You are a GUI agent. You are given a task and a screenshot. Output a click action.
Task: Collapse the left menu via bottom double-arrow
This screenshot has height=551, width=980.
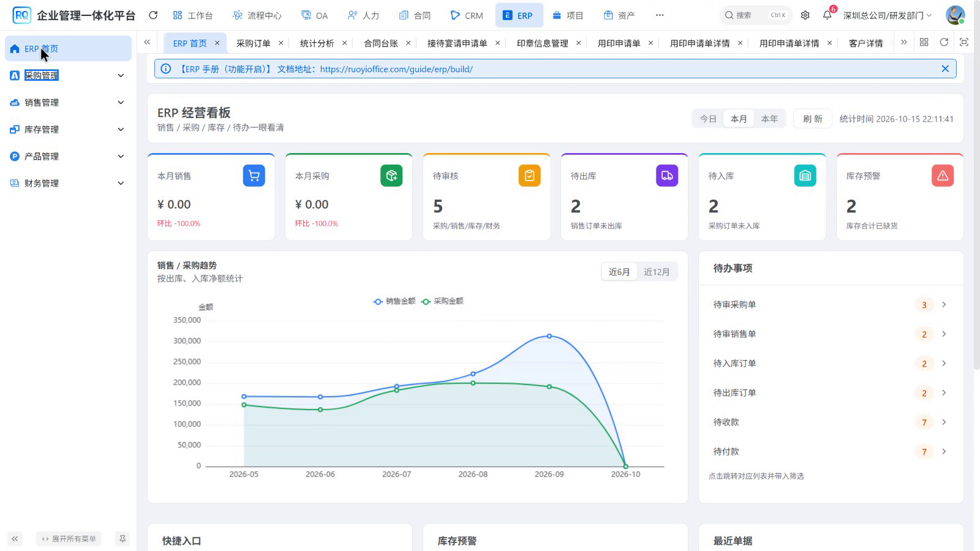pos(15,539)
